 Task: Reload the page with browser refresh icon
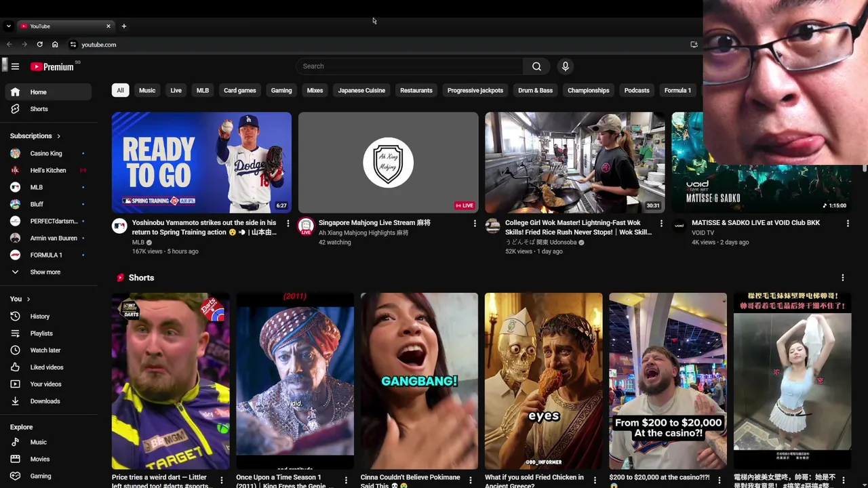39,45
